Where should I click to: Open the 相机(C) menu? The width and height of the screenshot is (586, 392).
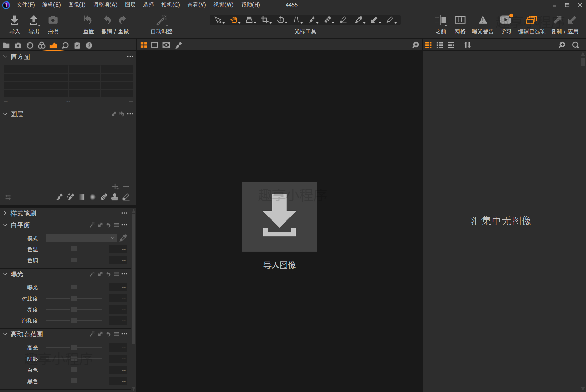[x=171, y=5]
